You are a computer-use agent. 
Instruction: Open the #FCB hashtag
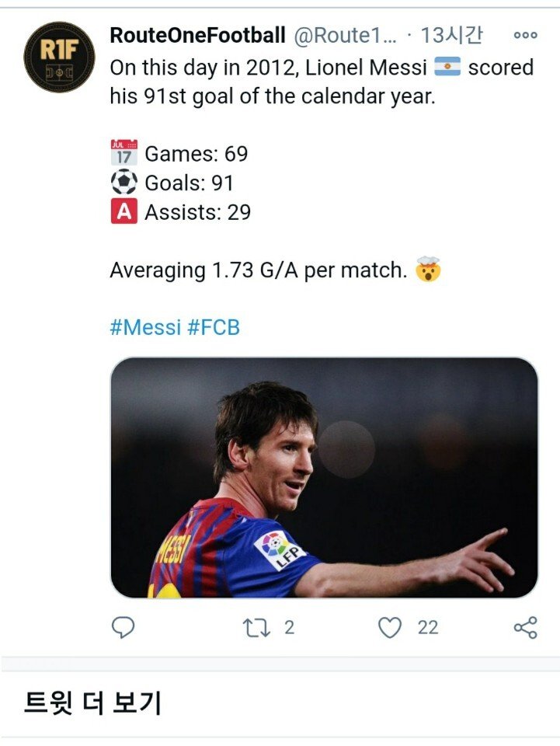(x=214, y=327)
